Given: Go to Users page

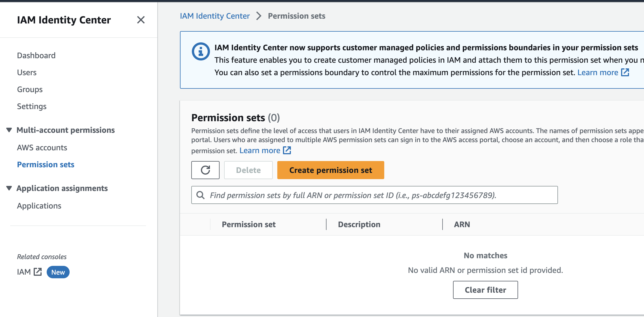Looking at the screenshot, I should coord(27,72).
